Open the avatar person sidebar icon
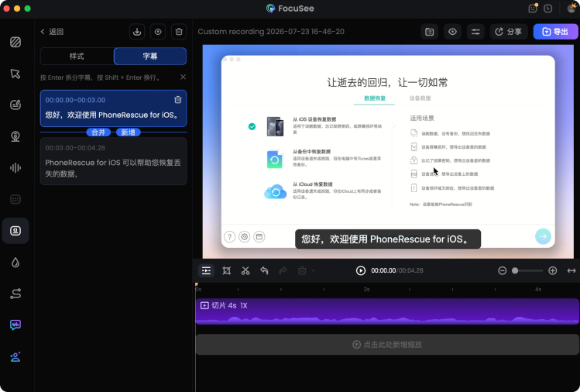 [x=15, y=357]
